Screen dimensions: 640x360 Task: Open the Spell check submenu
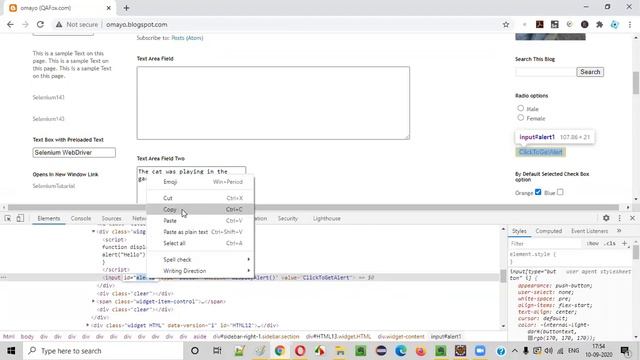tap(200, 260)
